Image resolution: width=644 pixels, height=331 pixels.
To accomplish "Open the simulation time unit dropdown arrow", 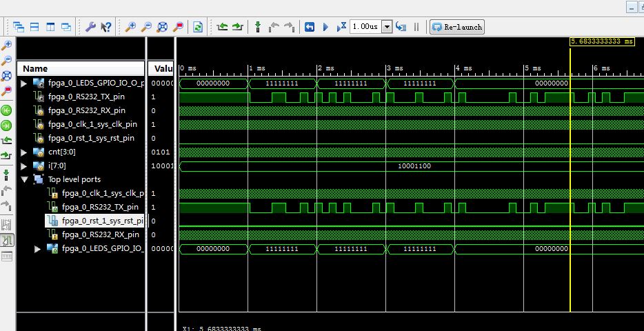I will (x=386, y=27).
